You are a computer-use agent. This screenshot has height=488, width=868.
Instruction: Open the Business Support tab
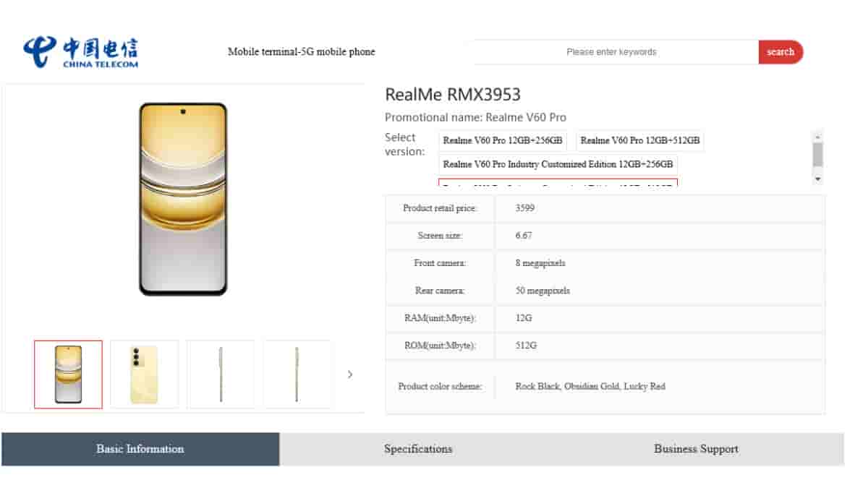695,449
